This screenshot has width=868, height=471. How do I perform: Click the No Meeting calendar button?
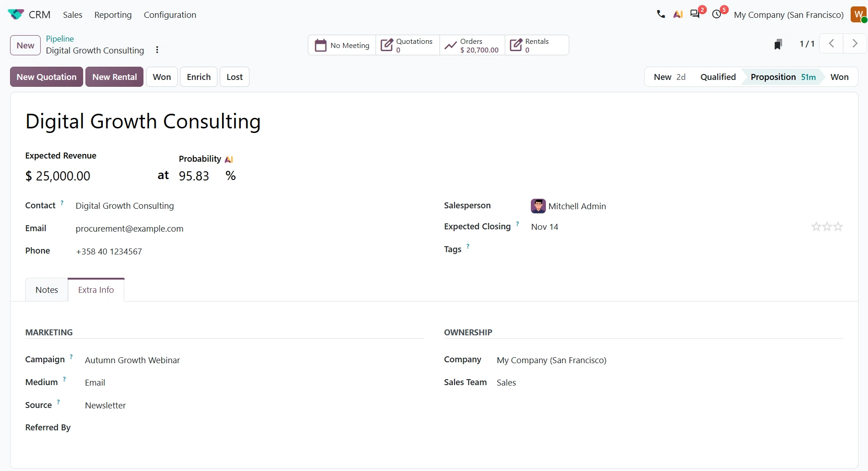pos(342,45)
